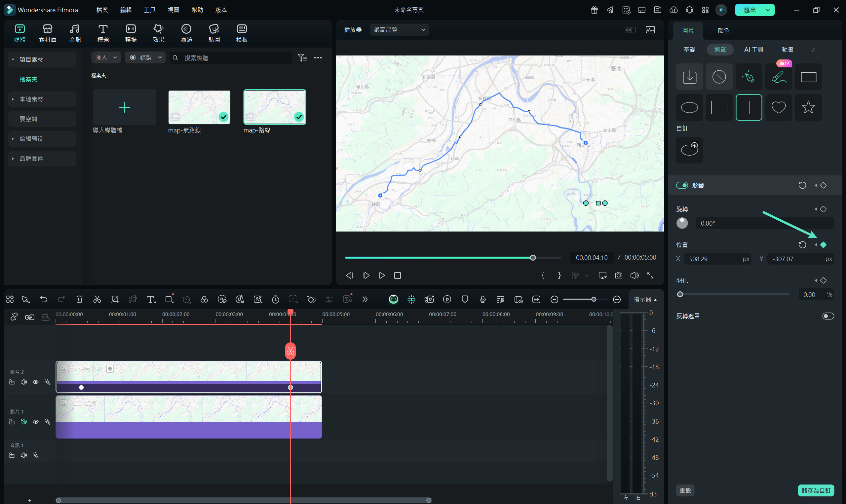Mute the 影片 2 track audio
This screenshot has height=504, width=846.
click(23, 382)
